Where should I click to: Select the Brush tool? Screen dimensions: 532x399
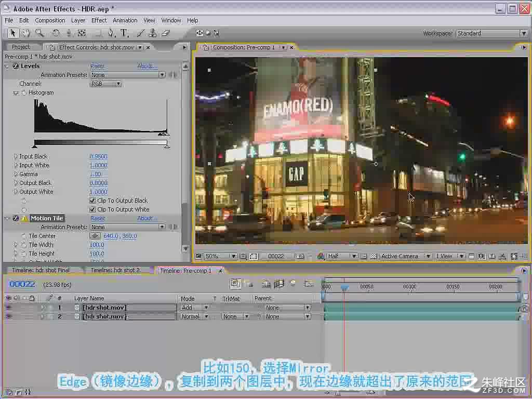coord(140,33)
